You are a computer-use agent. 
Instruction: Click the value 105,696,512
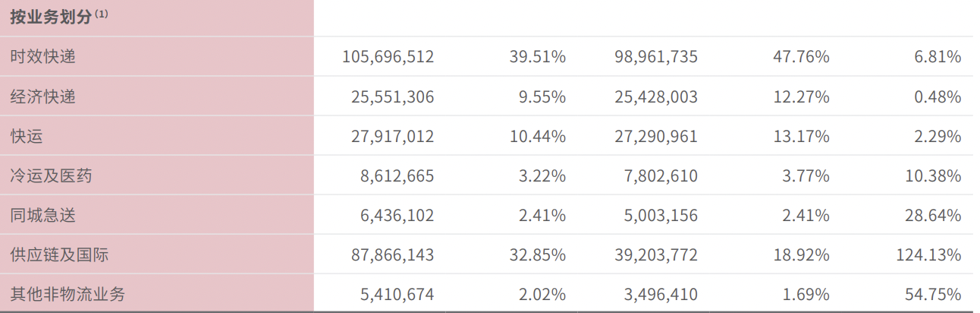tap(388, 57)
